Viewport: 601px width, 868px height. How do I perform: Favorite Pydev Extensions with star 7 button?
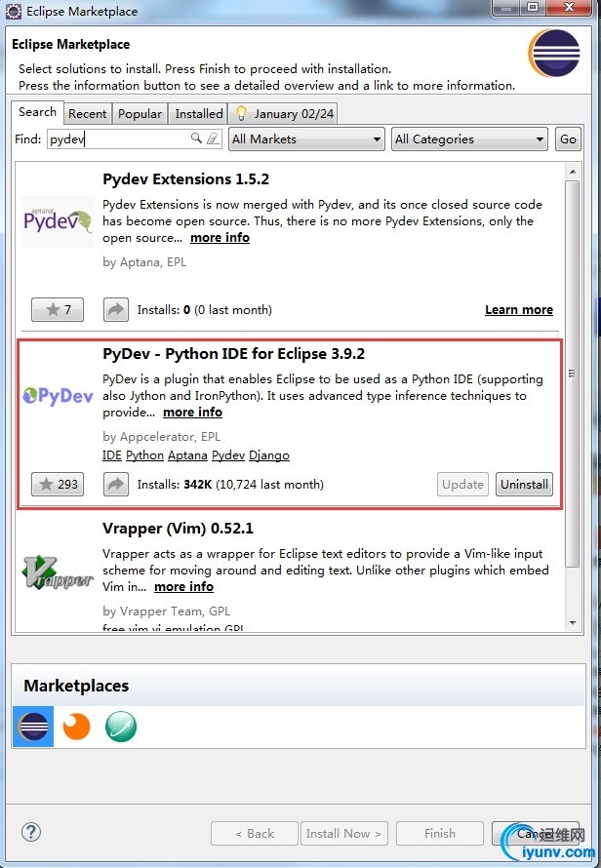coord(58,309)
